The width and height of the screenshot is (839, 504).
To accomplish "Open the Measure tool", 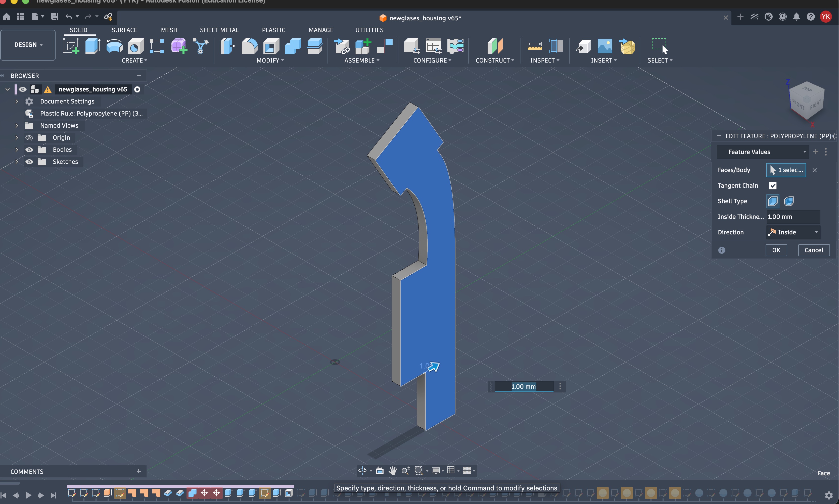I will pyautogui.click(x=535, y=46).
